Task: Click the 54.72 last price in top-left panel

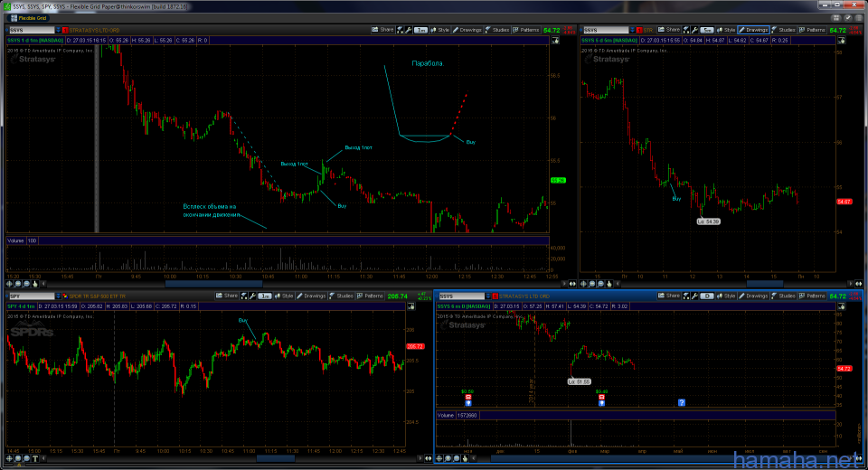Action: [x=552, y=30]
